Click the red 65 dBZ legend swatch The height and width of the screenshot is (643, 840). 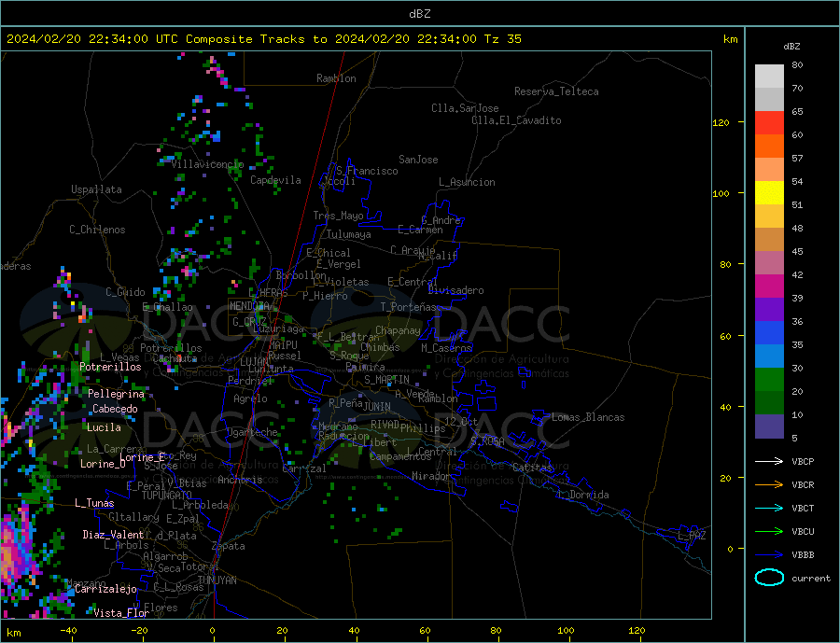click(769, 122)
